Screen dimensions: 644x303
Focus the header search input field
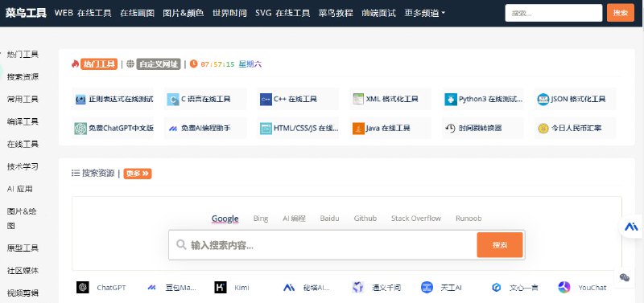coord(554,13)
